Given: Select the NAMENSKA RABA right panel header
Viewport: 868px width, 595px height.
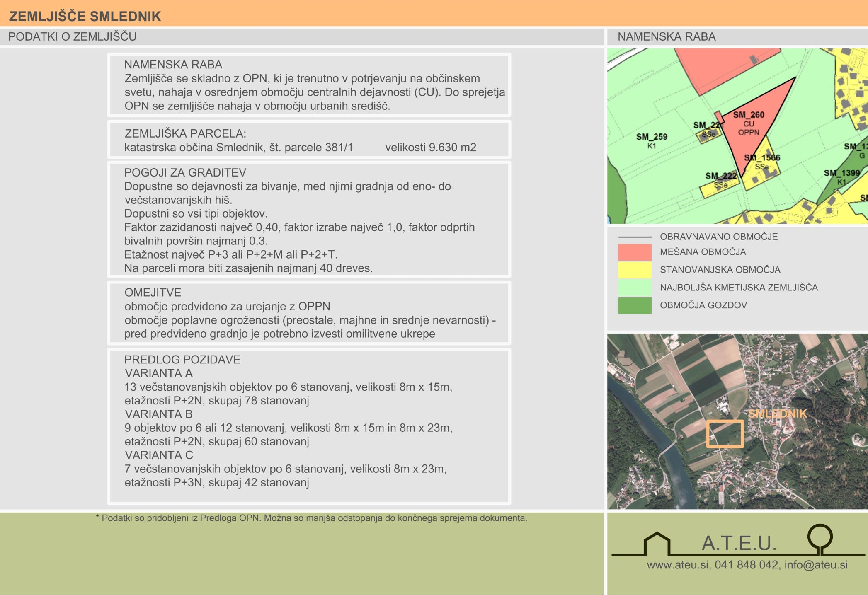Looking at the screenshot, I should pos(667,36).
